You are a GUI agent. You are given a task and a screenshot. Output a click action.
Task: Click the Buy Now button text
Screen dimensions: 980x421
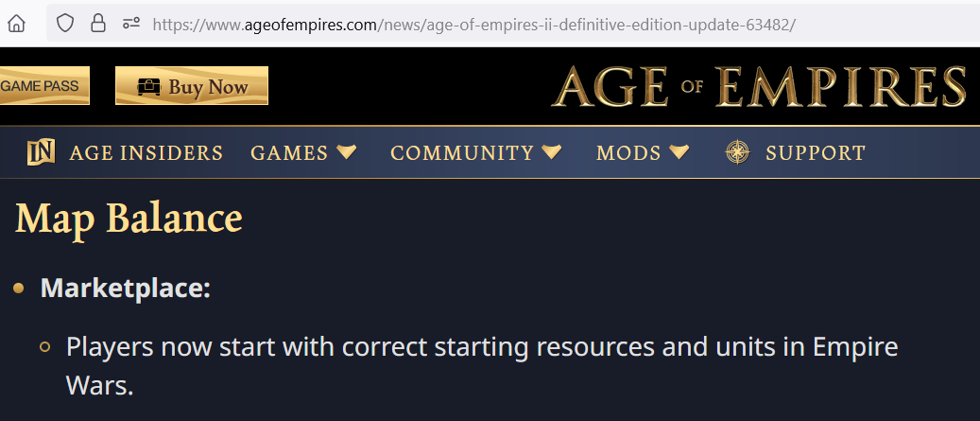point(208,86)
